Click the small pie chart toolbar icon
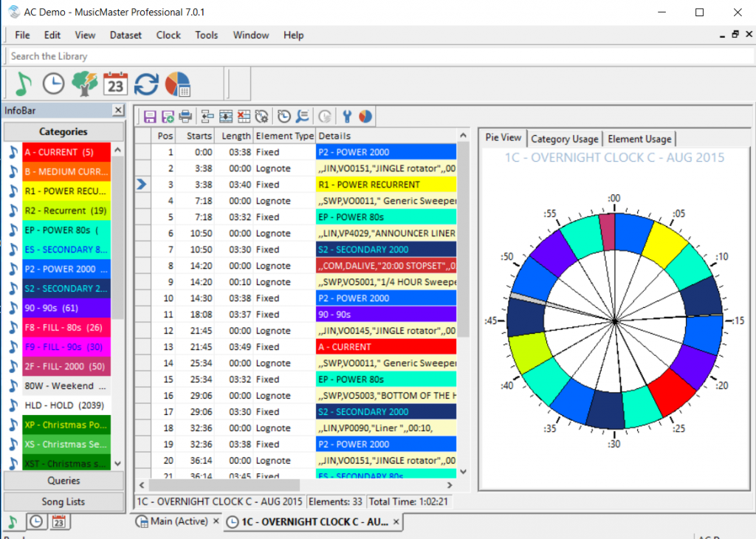This screenshot has height=539, width=756. [365, 117]
